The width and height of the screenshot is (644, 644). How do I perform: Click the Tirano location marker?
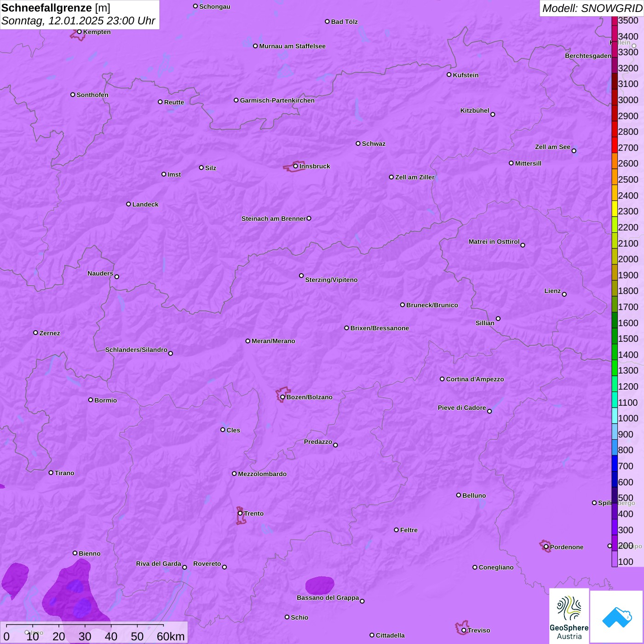[x=51, y=473]
